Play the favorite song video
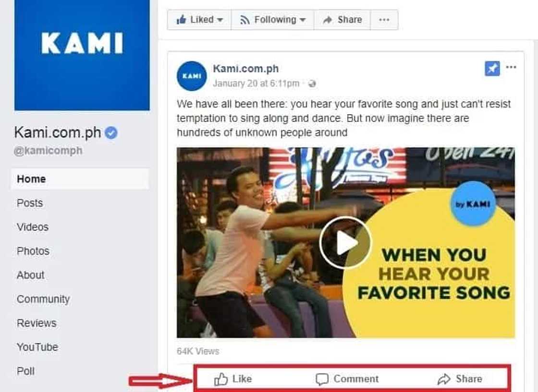The height and width of the screenshot is (392, 538). click(x=345, y=243)
